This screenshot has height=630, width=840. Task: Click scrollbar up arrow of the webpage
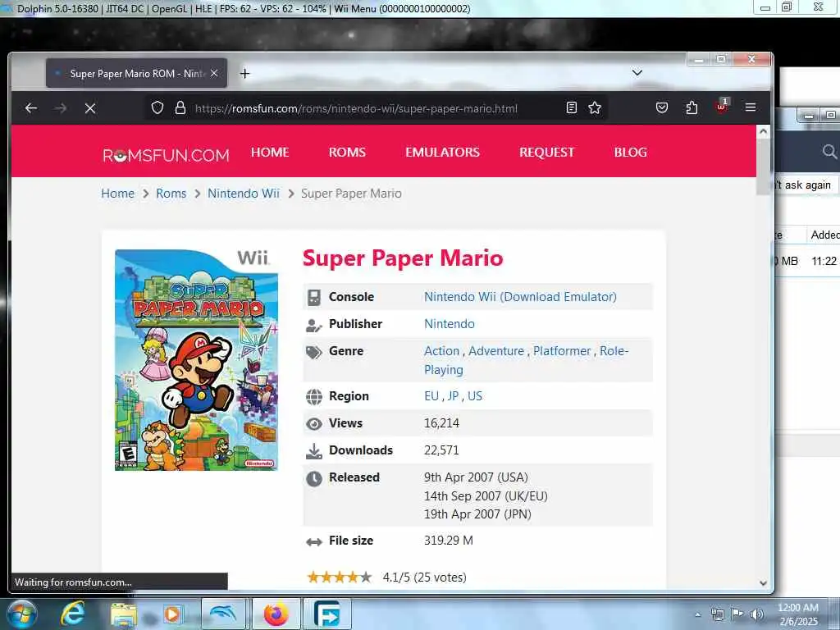click(764, 131)
